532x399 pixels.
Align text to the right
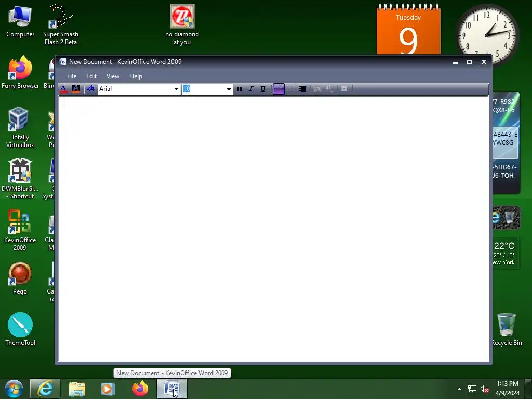[x=302, y=89]
